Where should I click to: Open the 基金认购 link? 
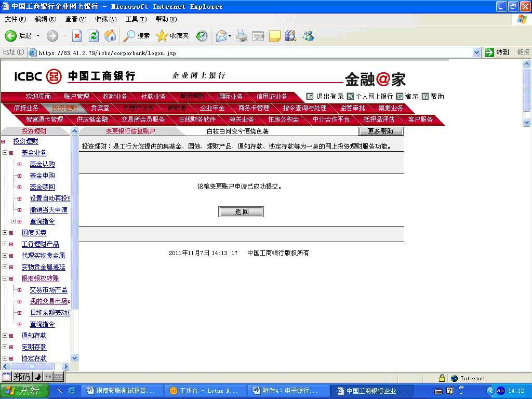[x=43, y=164]
